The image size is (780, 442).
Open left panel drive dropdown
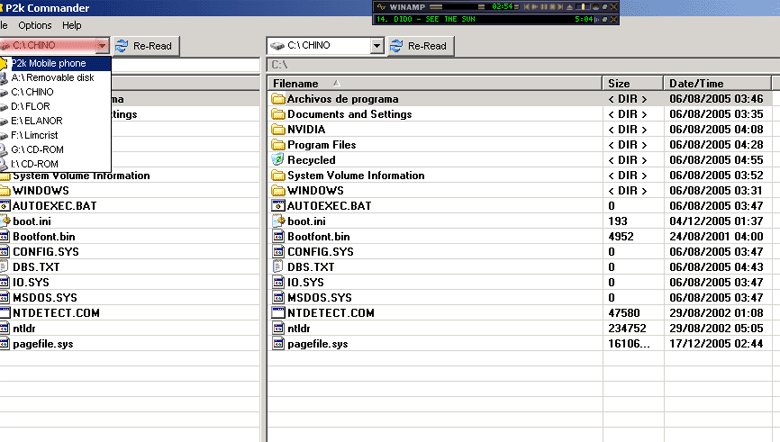click(x=102, y=45)
